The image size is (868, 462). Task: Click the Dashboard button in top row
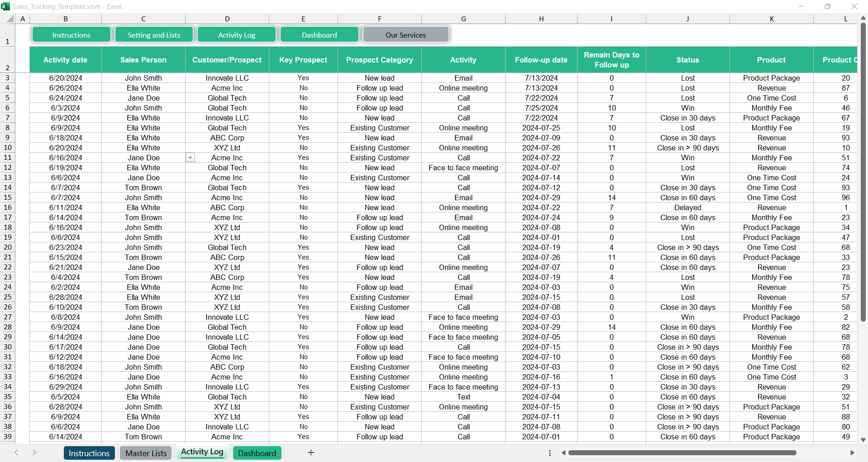319,35
